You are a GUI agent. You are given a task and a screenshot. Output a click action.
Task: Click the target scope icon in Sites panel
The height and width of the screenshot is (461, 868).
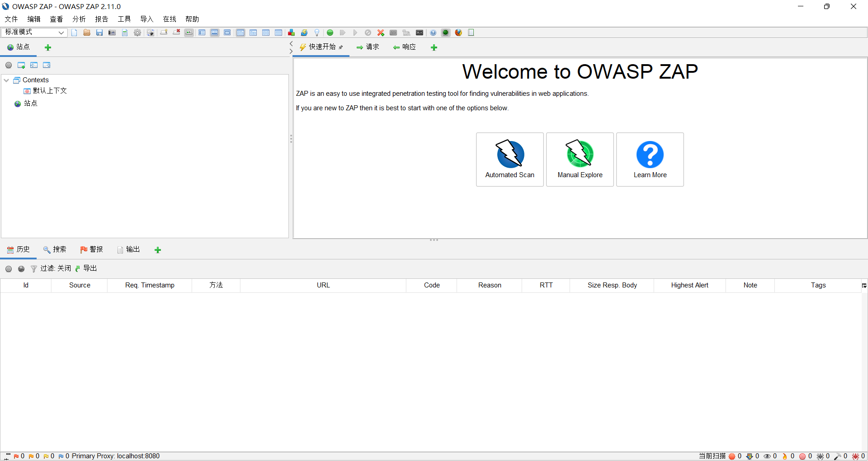pyautogui.click(x=9, y=65)
